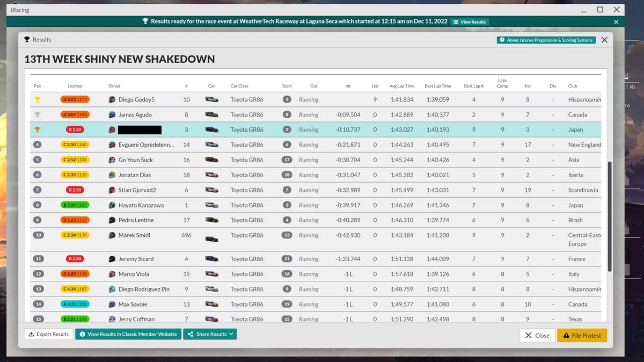Click View Results in top banner

pos(470,22)
